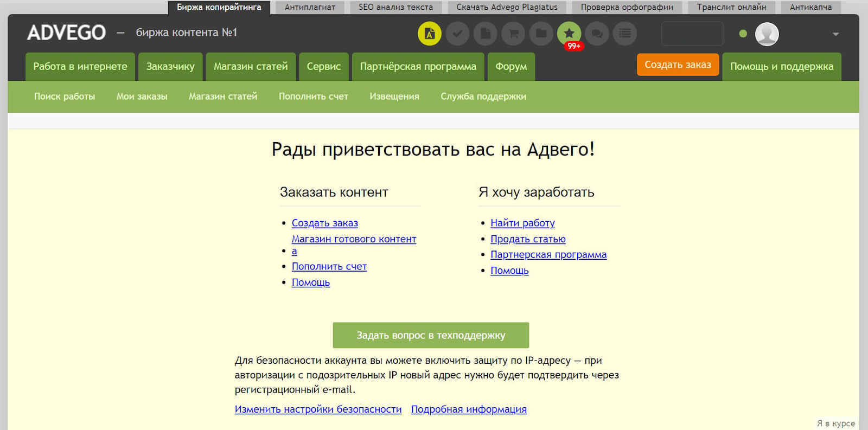The image size is (868, 430).
Task: Open the Продать статью link
Action: tap(528, 239)
